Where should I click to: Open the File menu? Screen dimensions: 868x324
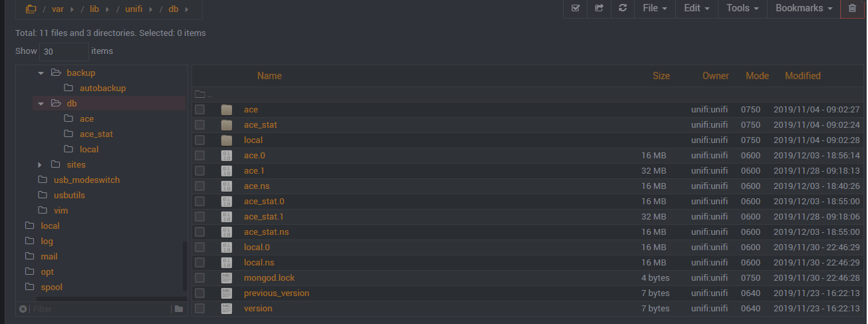coord(655,8)
